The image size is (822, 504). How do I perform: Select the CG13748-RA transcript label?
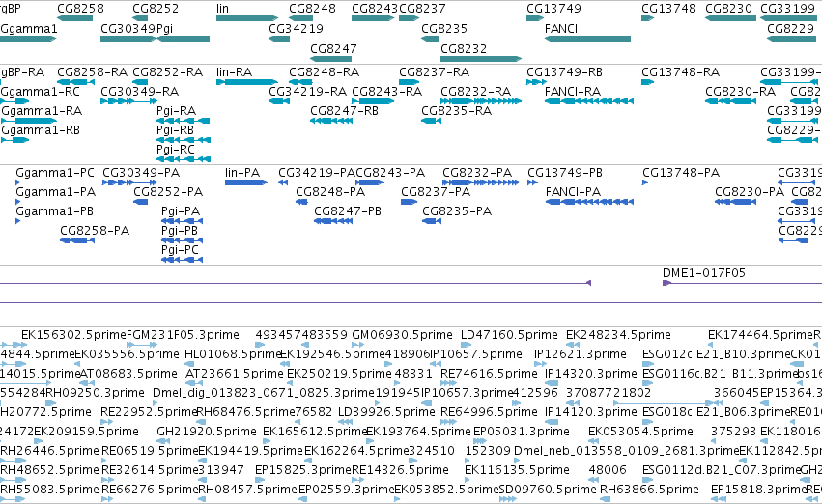click(680, 71)
